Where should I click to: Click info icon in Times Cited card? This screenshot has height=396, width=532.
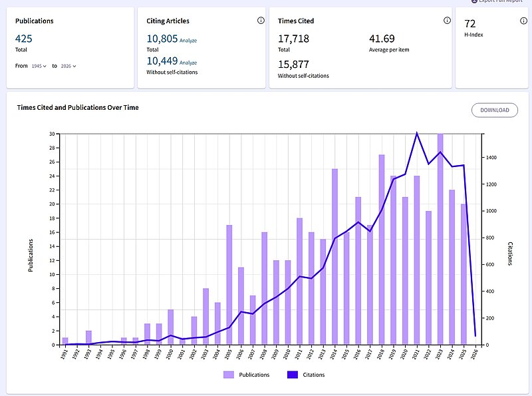click(448, 21)
